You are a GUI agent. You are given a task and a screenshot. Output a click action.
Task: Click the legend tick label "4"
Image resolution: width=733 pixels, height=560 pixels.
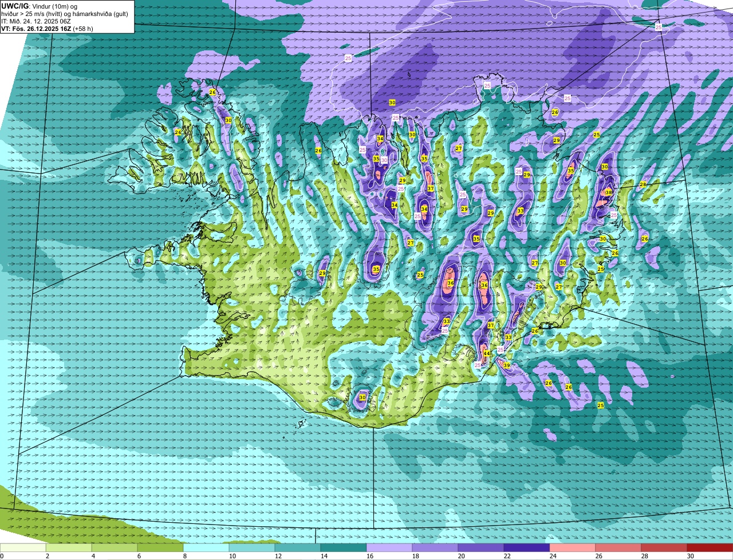[x=93, y=556]
